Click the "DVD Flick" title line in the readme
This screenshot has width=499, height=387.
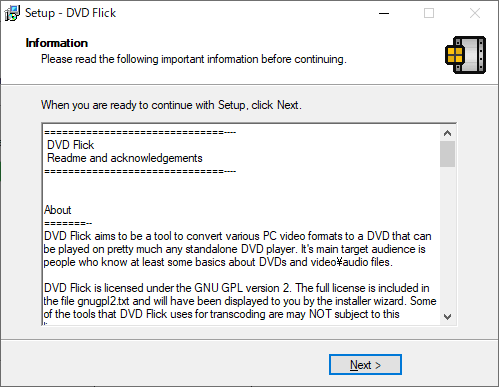(71, 145)
